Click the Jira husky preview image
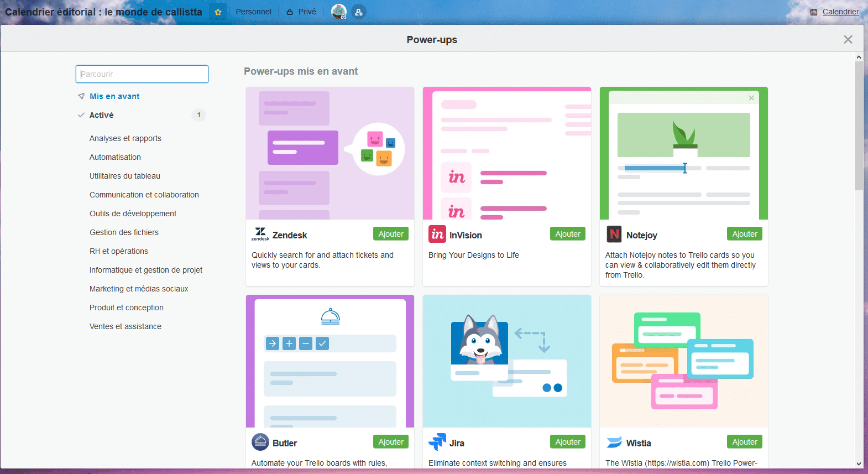The height and width of the screenshot is (474, 868). pyautogui.click(x=507, y=361)
